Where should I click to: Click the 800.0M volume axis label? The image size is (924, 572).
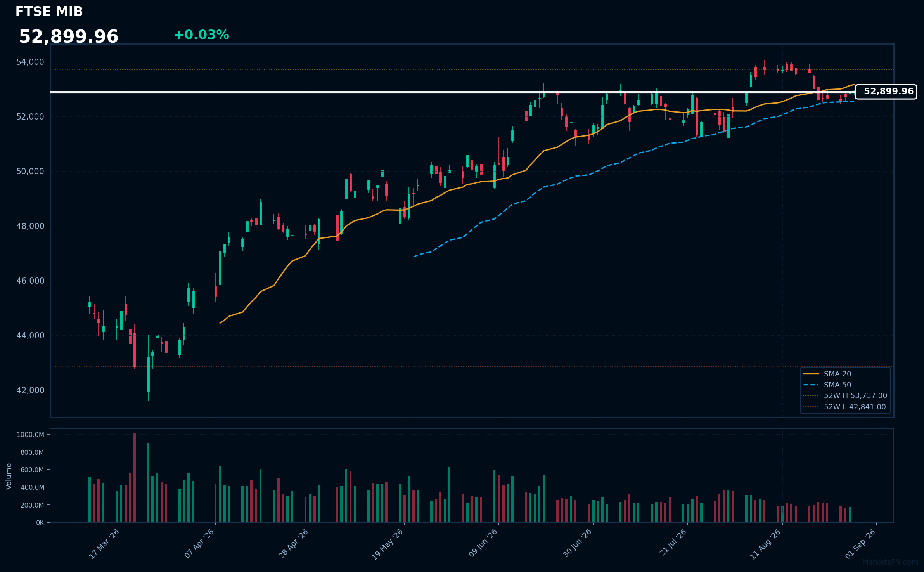pyautogui.click(x=32, y=452)
